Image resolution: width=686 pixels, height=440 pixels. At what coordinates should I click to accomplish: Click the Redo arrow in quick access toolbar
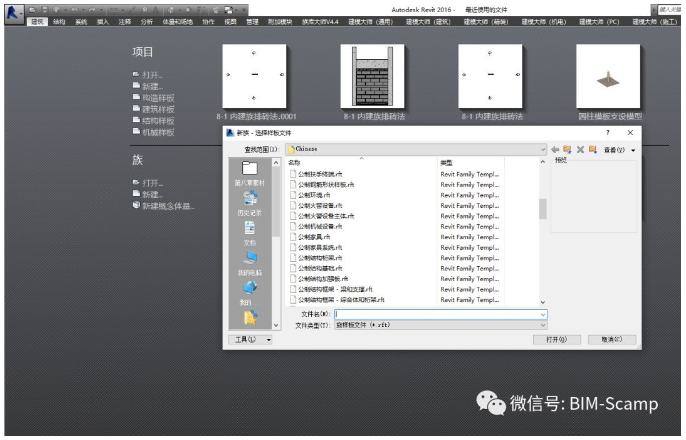coord(92,10)
